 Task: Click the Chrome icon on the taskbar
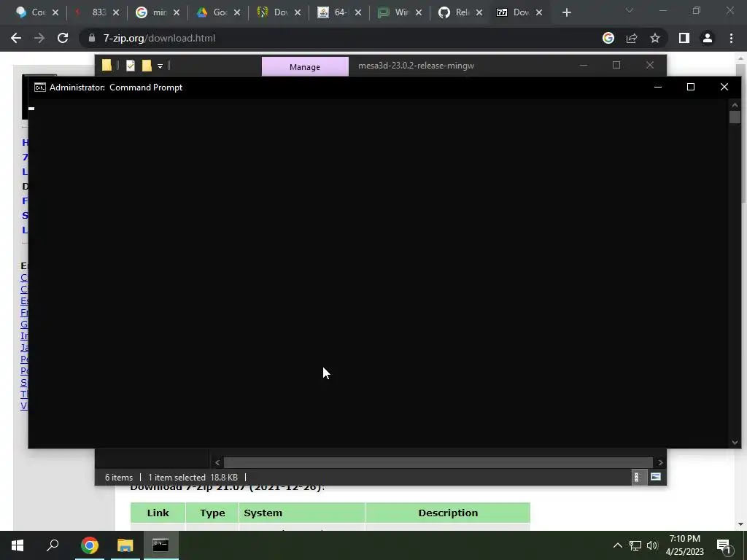point(89,545)
